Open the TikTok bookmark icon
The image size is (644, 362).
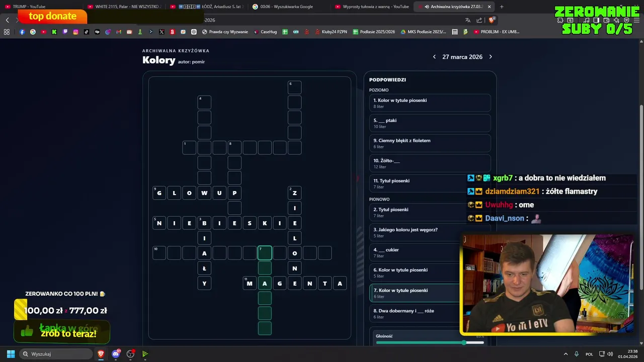click(87, 32)
